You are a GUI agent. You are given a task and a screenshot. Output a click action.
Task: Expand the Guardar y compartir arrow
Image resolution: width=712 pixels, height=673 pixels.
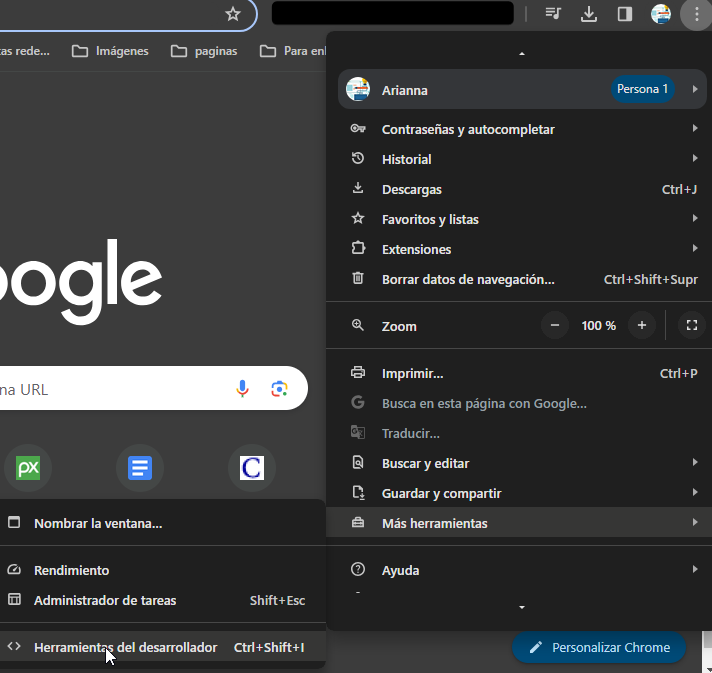(x=695, y=492)
